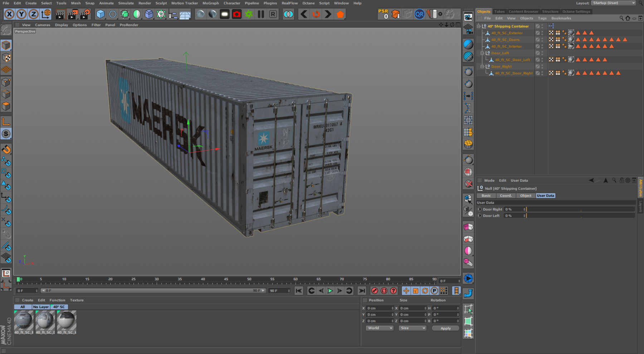The image size is (644, 354).
Task: Open the Size mode dropdown
Action: point(413,328)
